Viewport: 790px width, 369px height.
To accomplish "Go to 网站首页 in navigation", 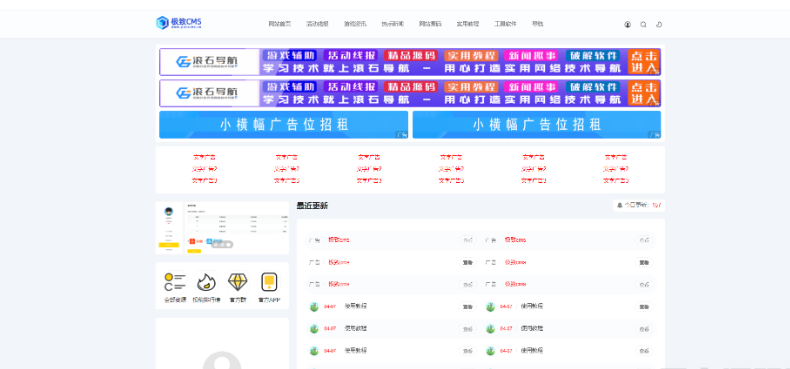I will 280,24.
